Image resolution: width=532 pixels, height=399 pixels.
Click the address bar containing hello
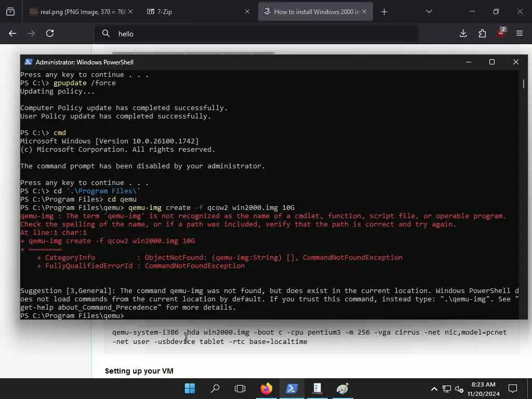[x=257, y=34]
